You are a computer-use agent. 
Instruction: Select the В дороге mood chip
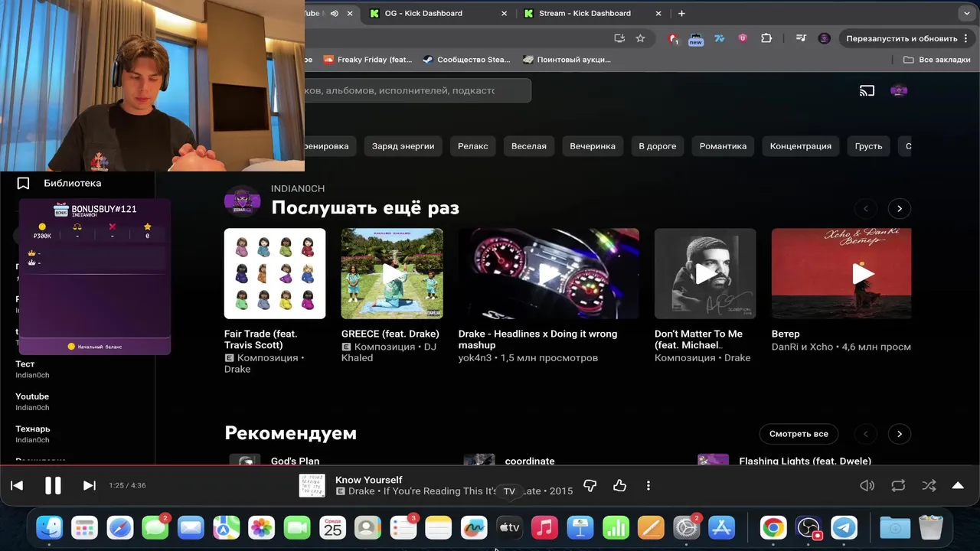click(x=658, y=145)
